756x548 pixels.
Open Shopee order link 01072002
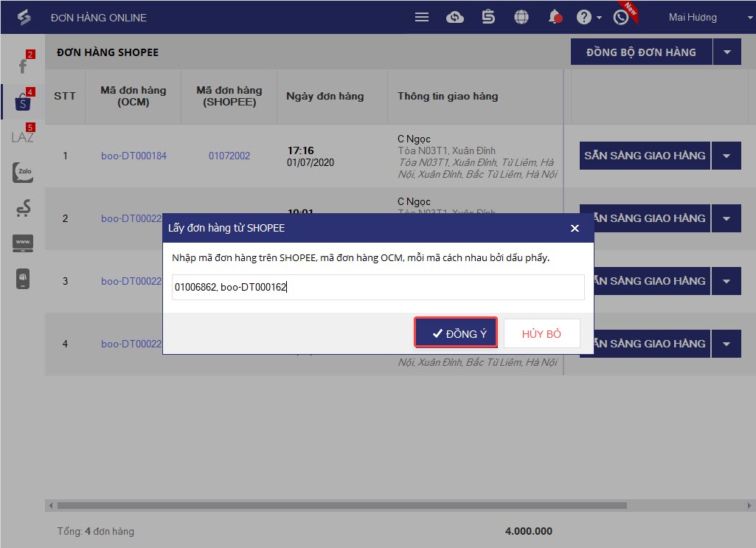[x=229, y=156]
